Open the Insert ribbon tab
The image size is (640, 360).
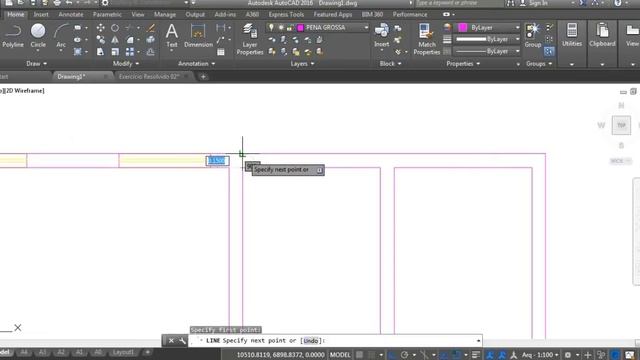tap(41, 14)
